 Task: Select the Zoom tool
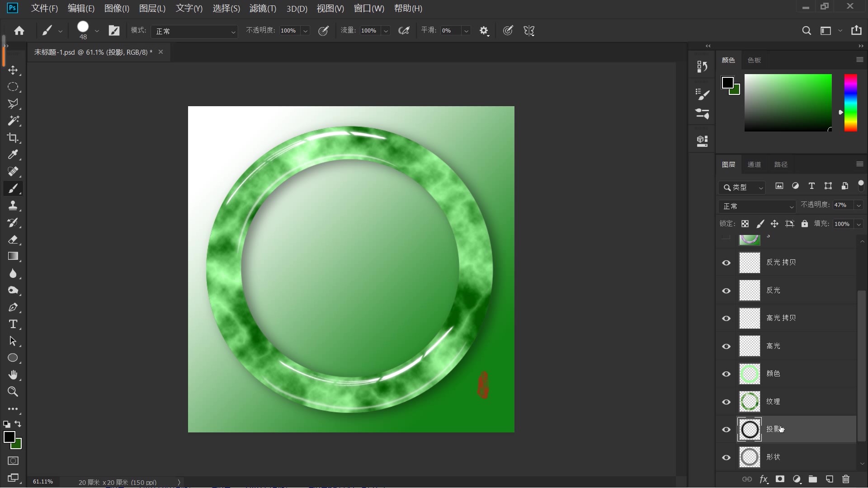(13, 392)
